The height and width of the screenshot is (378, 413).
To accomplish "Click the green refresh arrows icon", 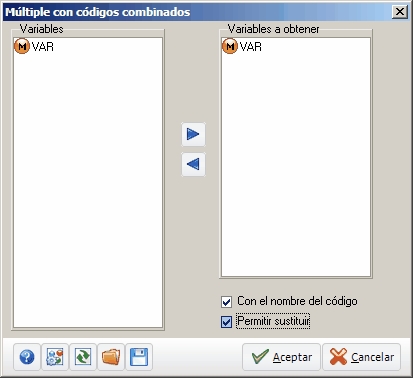I will [x=83, y=357].
